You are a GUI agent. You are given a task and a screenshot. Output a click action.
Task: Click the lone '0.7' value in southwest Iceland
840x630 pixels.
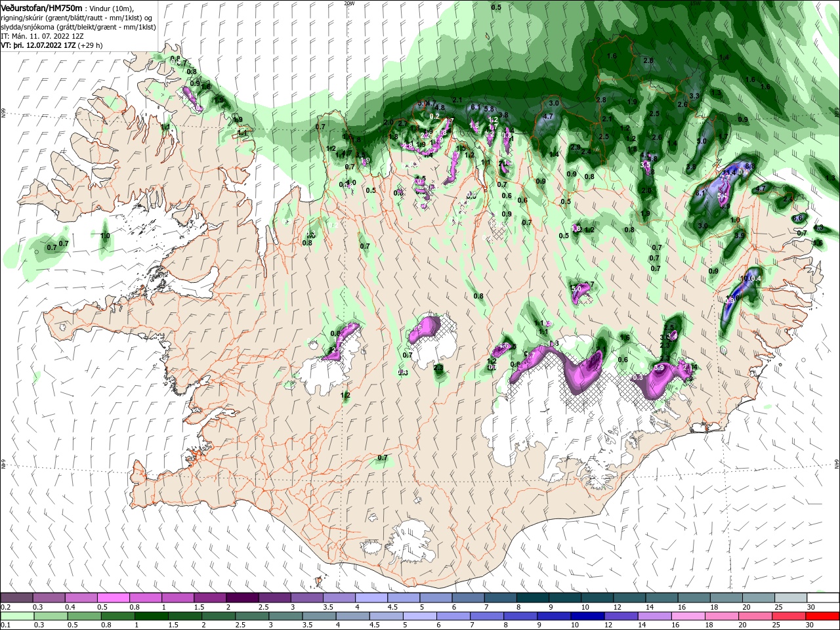pyautogui.click(x=383, y=458)
